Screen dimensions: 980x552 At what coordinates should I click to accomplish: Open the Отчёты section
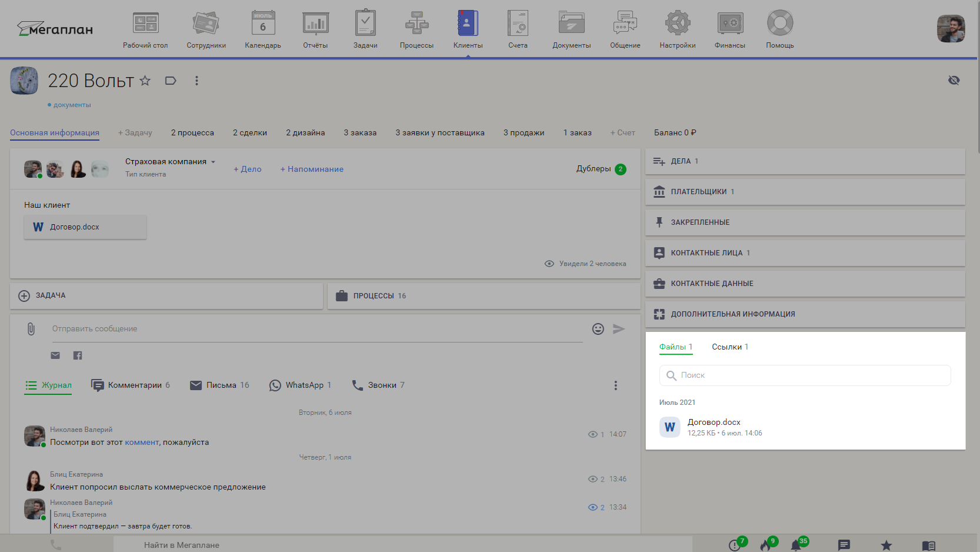click(x=315, y=29)
